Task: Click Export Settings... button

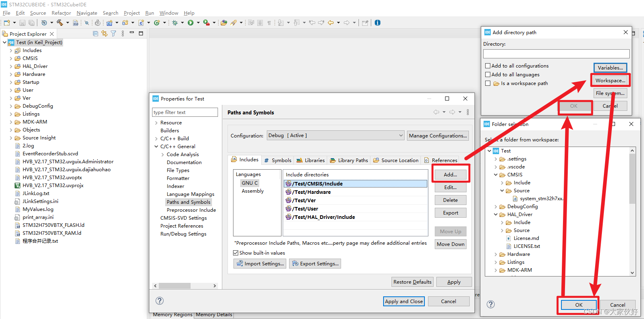Action: 315,263
